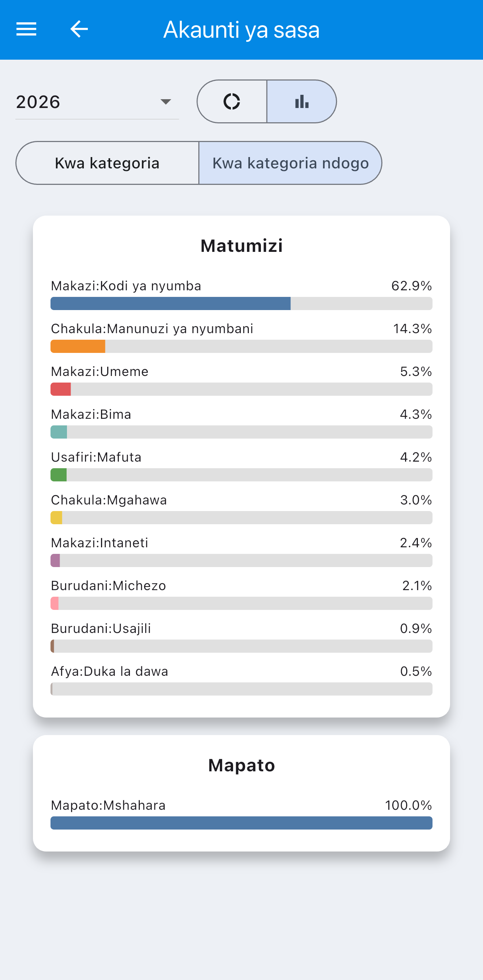Tap the back arrow icon
Image resolution: width=483 pixels, height=980 pixels.
coord(79,29)
